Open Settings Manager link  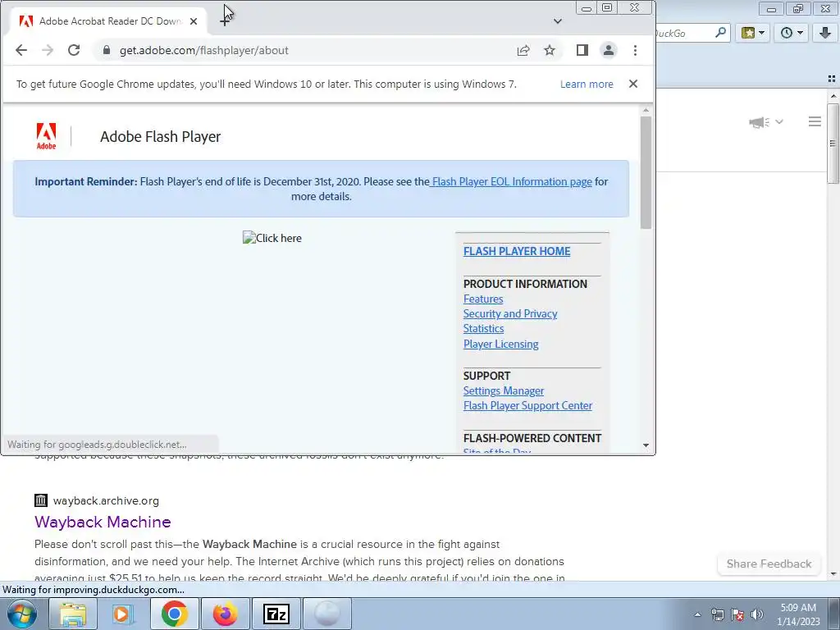pos(504,391)
